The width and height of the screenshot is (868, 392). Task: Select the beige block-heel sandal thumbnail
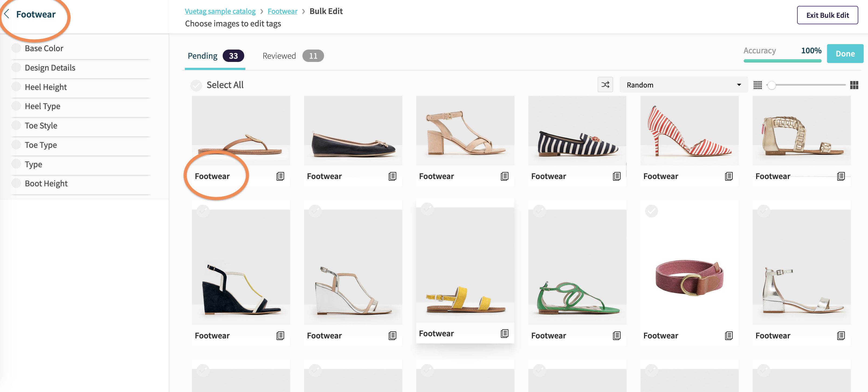pos(465,131)
